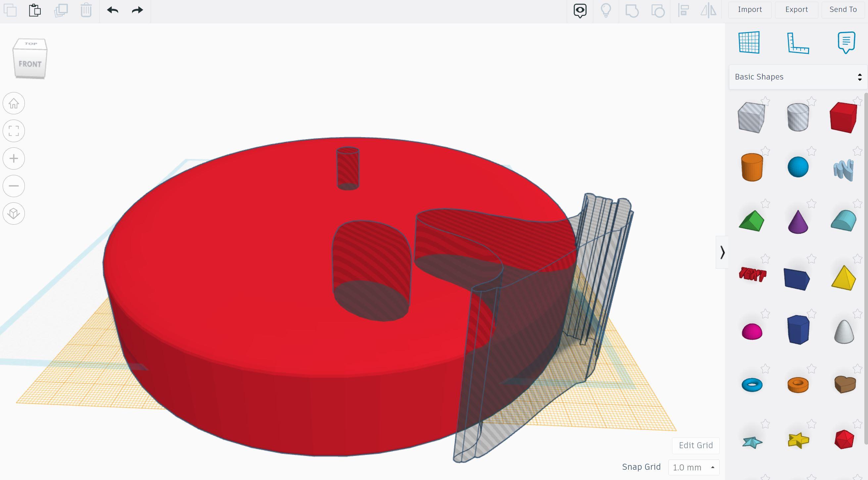Click the Import button
The width and height of the screenshot is (868, 480).
tap(750, 9)
